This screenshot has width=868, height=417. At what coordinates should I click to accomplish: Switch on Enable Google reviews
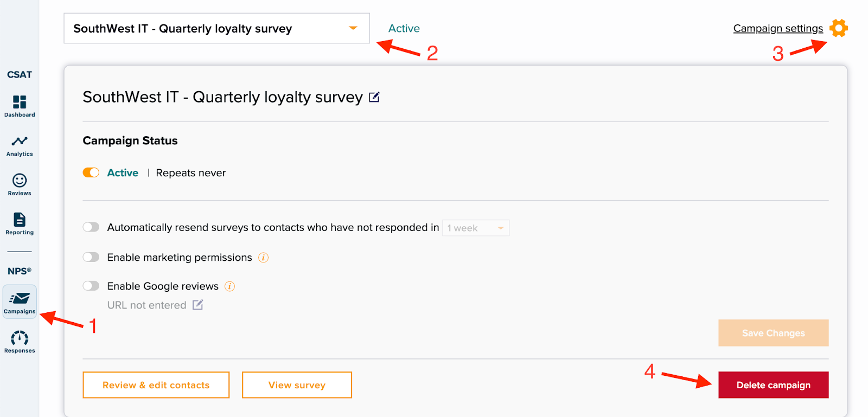(x=91, y=286)
